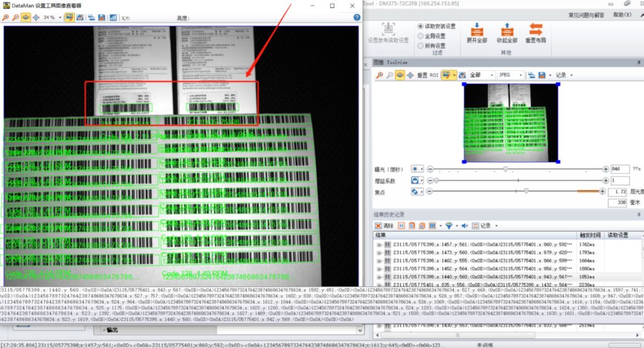Click the center/target icon in image viewer
The height and width of the screenshot is (348, 644).
pos(36,18)
